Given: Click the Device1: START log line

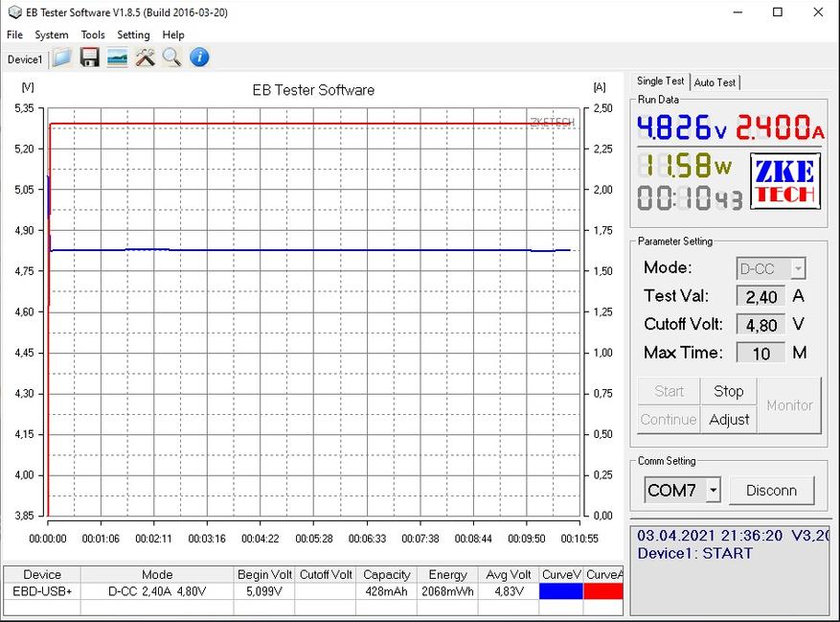Looking at the screenshot, I should point(694,553).
